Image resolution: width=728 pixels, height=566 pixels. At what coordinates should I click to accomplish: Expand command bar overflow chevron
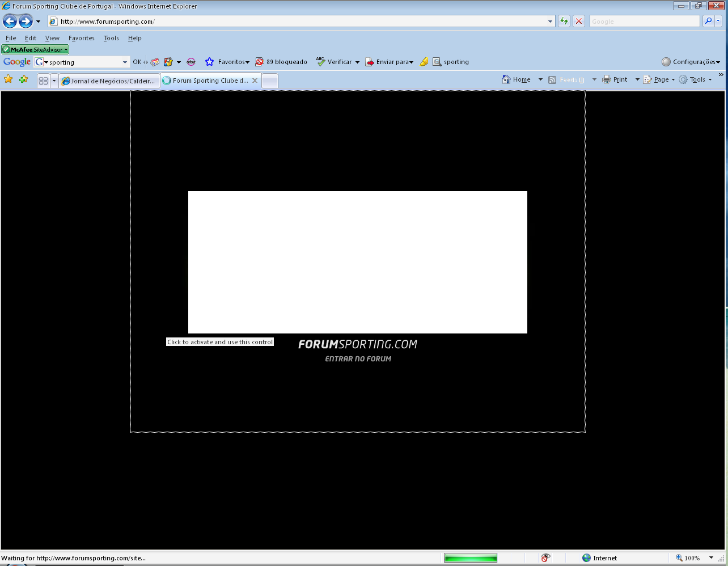point(721,74)
